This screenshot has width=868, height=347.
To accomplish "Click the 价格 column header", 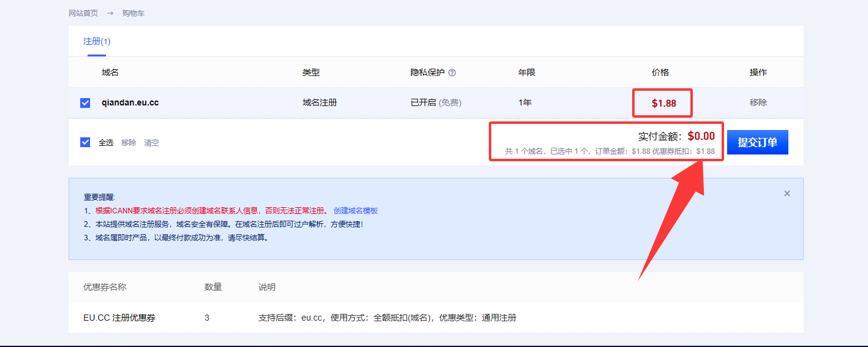I will coord(660,72).
